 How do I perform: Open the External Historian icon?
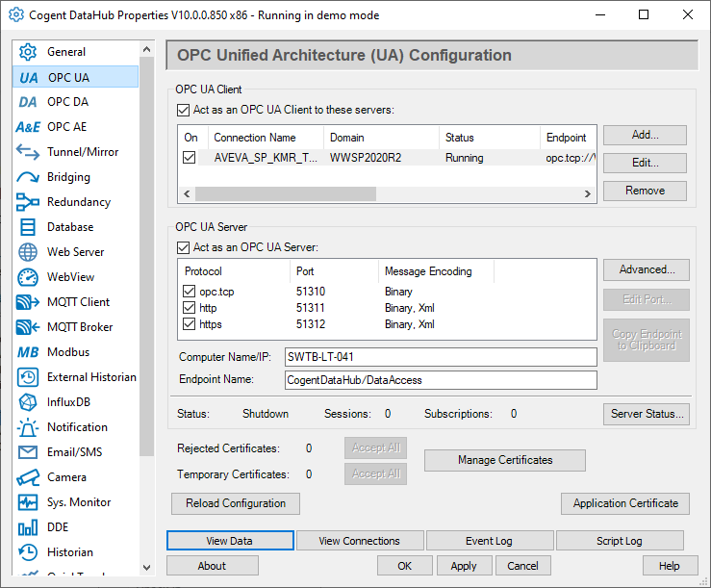click(28, 377)
